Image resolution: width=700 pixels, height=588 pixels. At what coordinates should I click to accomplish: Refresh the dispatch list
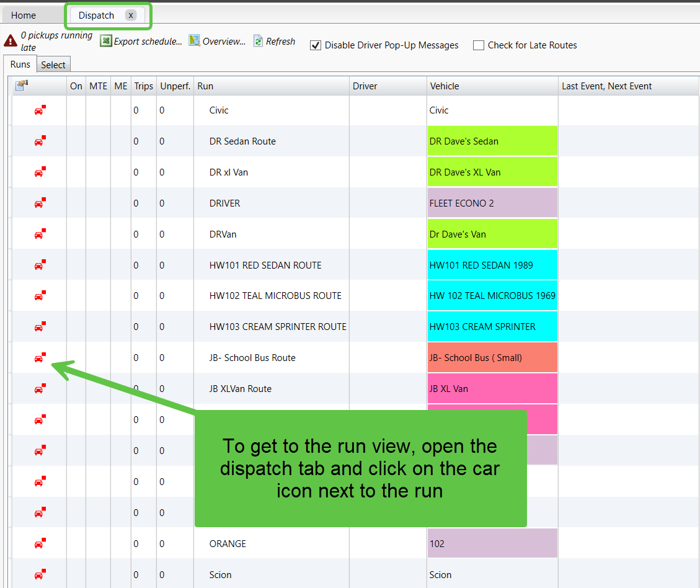[274, 42]
